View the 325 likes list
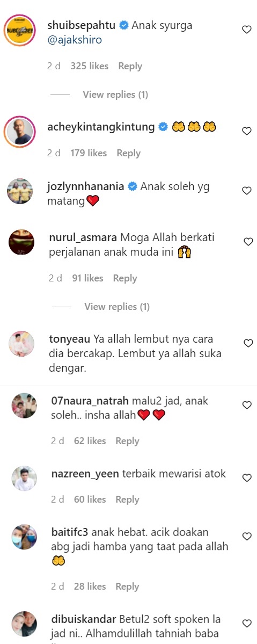The width and height of the screenshot is (257, 644). (90, 66)
